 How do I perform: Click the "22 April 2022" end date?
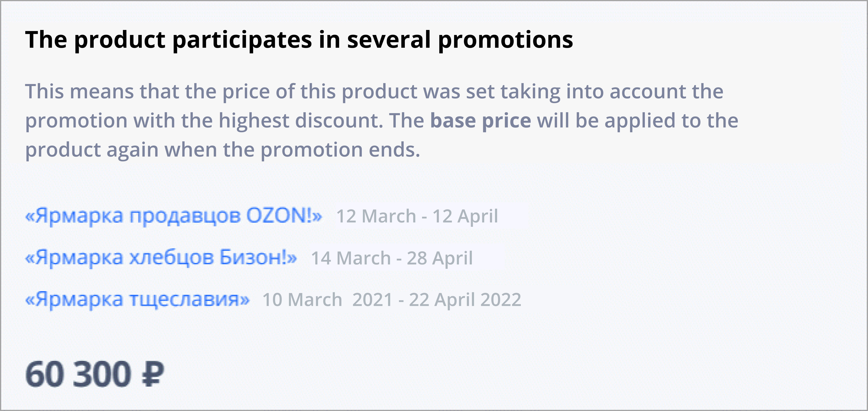[465, 300]
